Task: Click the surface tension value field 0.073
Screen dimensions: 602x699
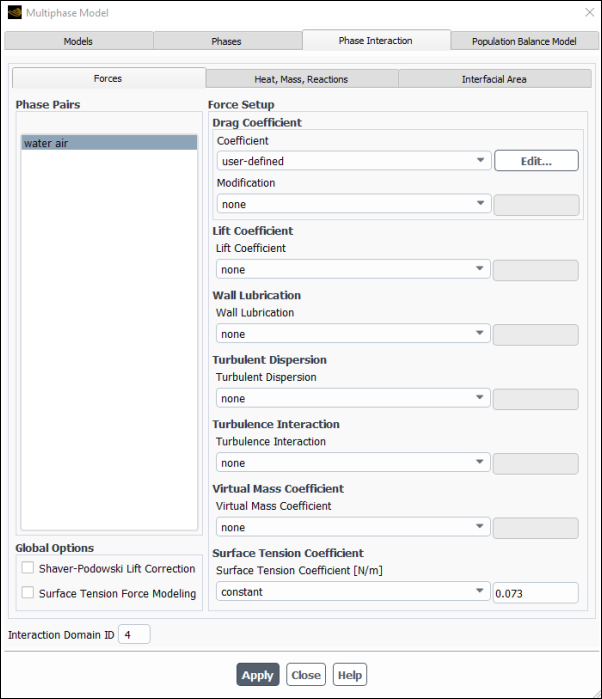Action: (536, 593)
